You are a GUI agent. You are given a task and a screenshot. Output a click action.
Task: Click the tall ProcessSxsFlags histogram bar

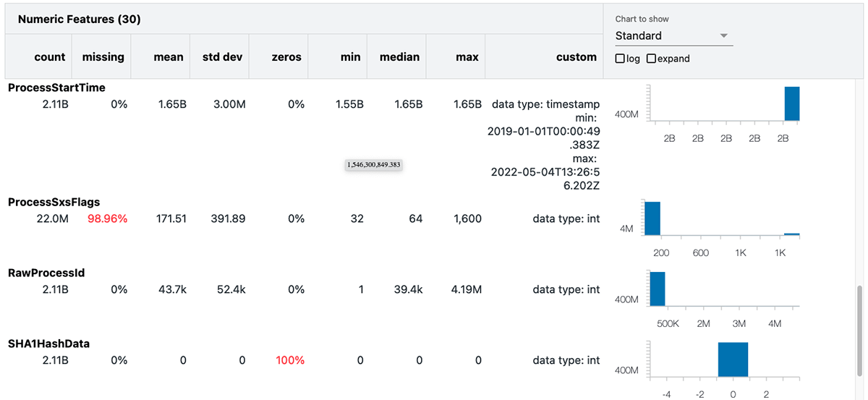[652, 218]
